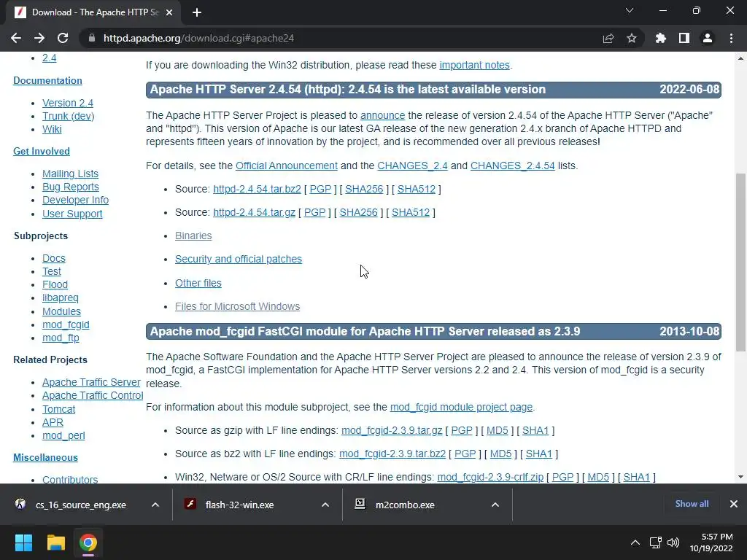Open the CHANGES_2.4.54 link
Image resolution: width=747 pixels, height=560 pixels.
pos(513,166)
